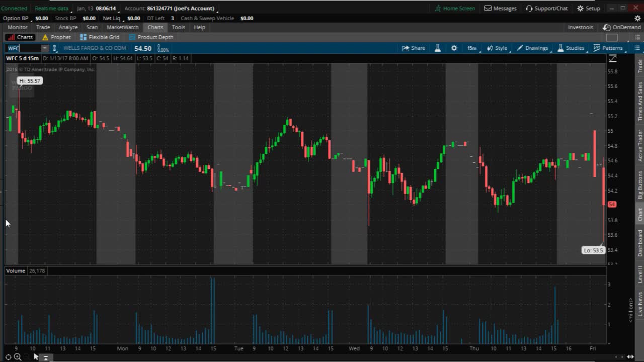Open the symbol link clipboard selector

click(55, 48)
